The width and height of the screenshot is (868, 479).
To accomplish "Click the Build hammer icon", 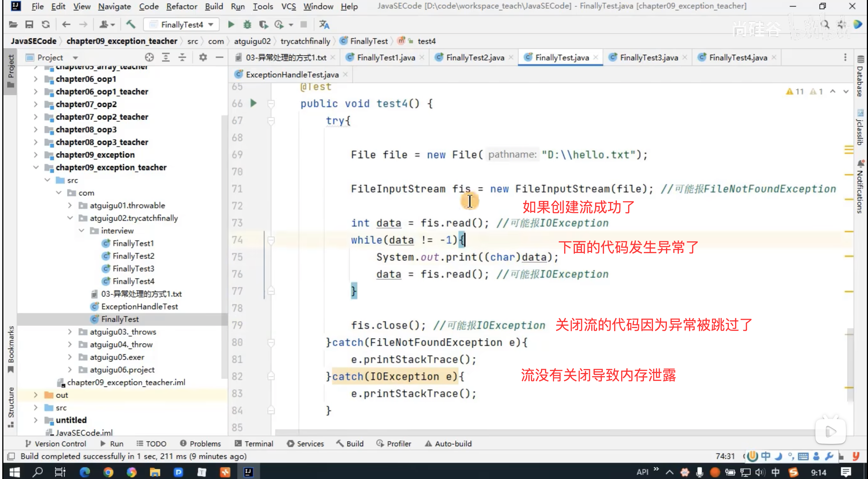I will [131, 24].
